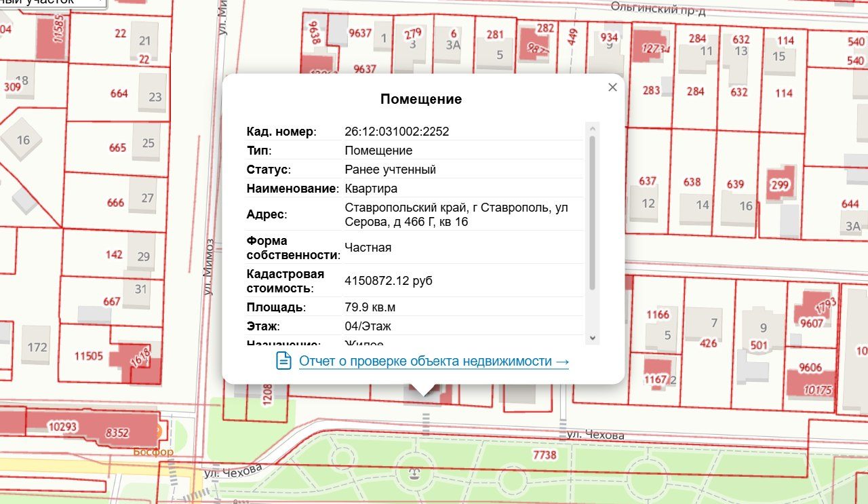Image resolution: width=868 pixels, height=504 pixels.
Task: Select the red building labeled 299
Action: (x=779, y=184)
